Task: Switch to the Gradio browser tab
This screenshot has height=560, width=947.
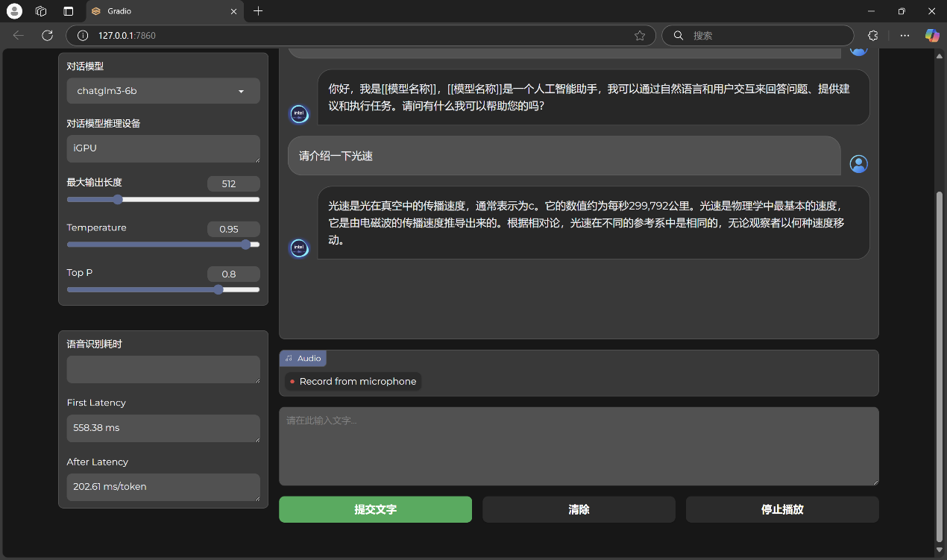Action: point(149,11)
